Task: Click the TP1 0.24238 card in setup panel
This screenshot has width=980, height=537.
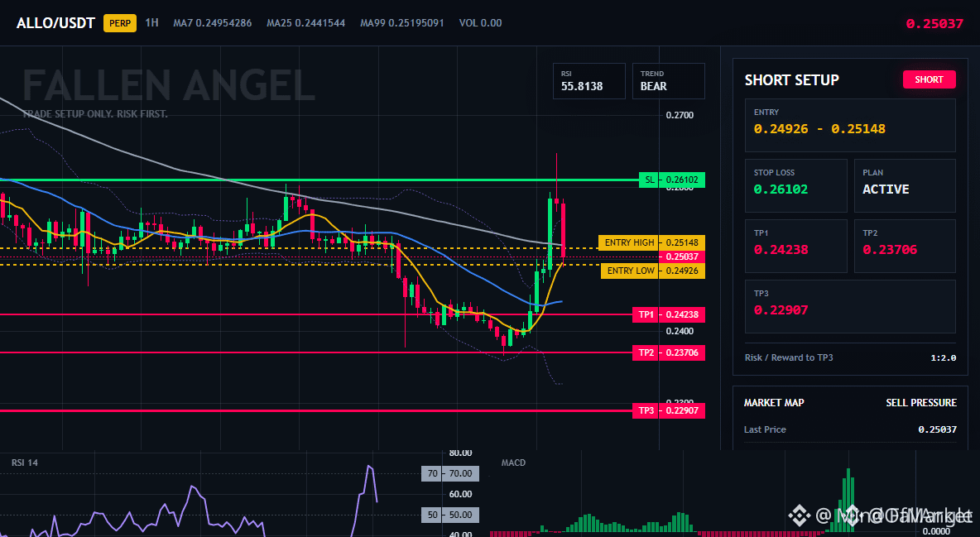Action: [795, 247]
